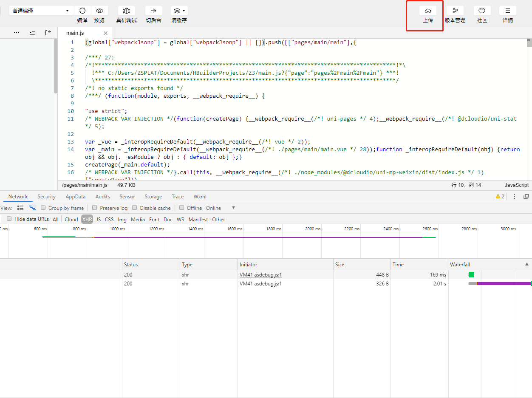This screenshot has height=398, width=532.
Task: Click the three-dot more options icon in file panel
Action: tap(17, 33)
